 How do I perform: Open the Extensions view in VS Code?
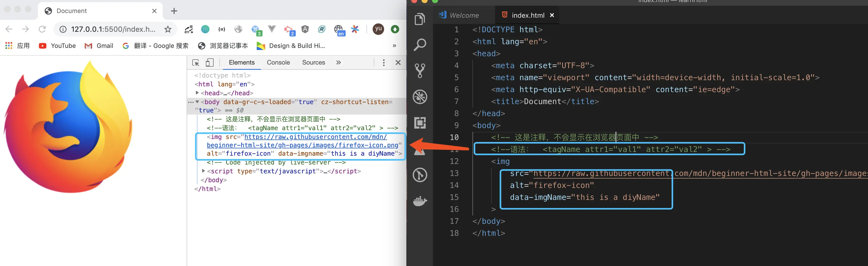420,123
